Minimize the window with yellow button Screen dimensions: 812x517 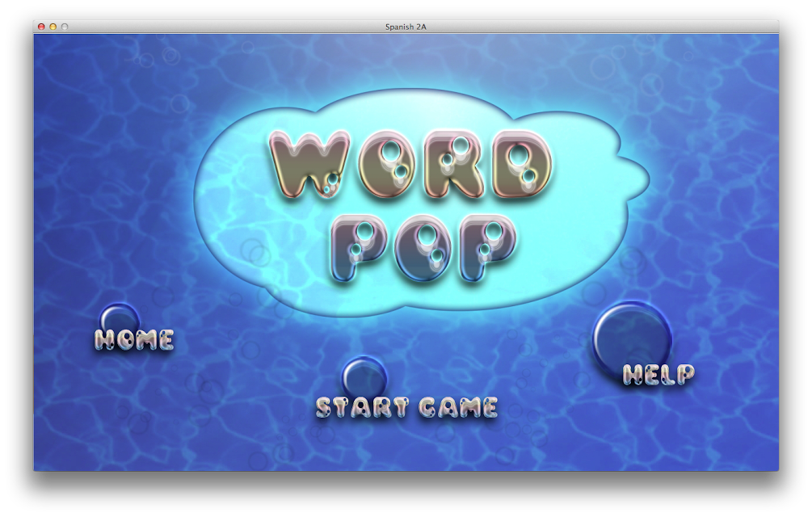click(53, 27)
